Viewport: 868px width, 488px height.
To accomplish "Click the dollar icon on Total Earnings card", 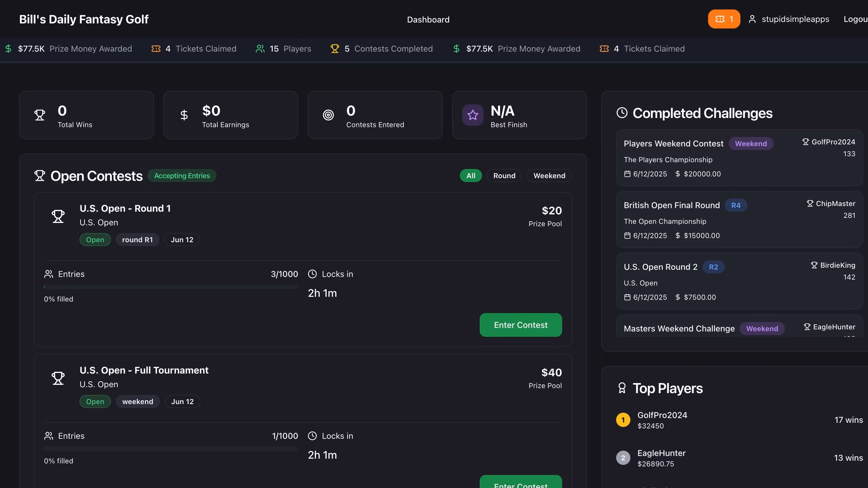I will [x=184, y=115].
